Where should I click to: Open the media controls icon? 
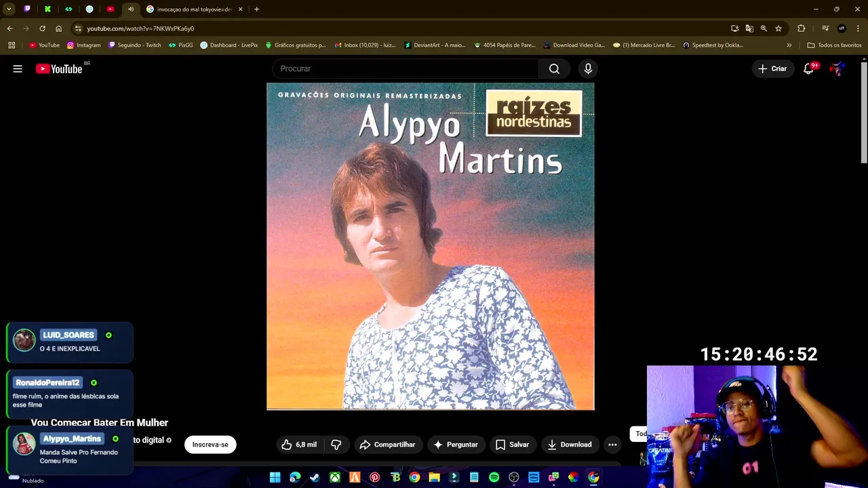(825, 28)
